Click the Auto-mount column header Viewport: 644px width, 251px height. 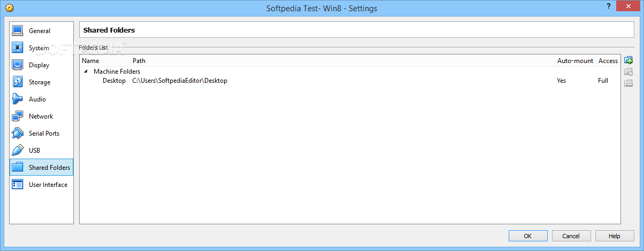(575, 61)
